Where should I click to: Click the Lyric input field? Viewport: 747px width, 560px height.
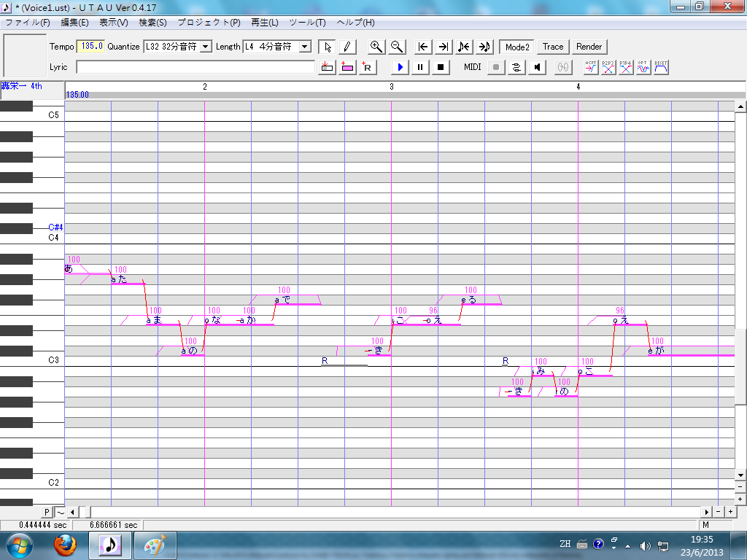196,67
